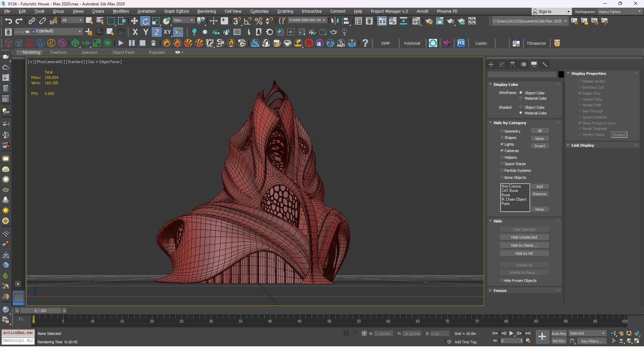Viewport: 644px width, 349px height.
Task: Click the Hide Unselected button
Action: [524, 237]
